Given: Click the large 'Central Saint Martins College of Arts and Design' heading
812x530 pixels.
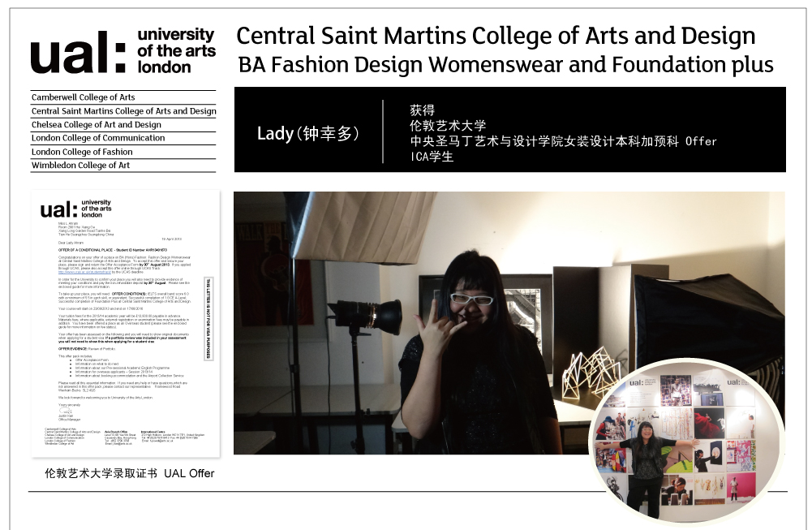Looking at the screenshot, I should [496, 37].
